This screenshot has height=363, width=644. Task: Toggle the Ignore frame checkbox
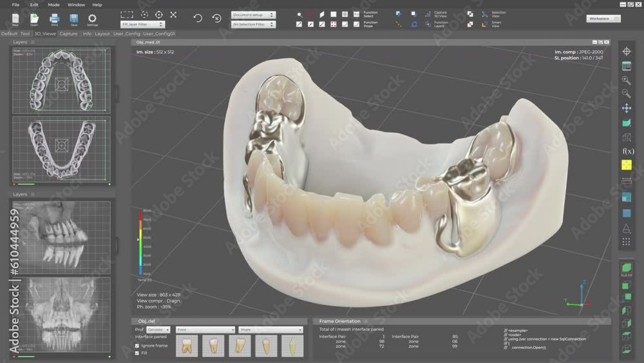137,346
